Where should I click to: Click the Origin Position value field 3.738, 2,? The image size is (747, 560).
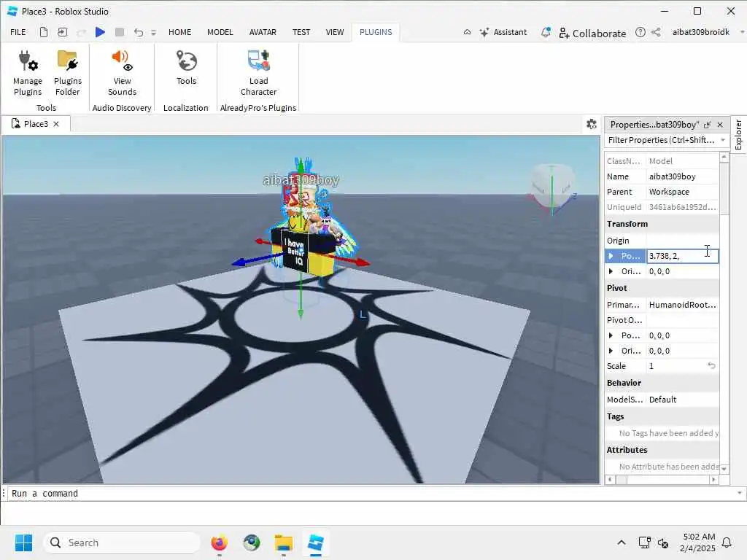pos(682,256)
